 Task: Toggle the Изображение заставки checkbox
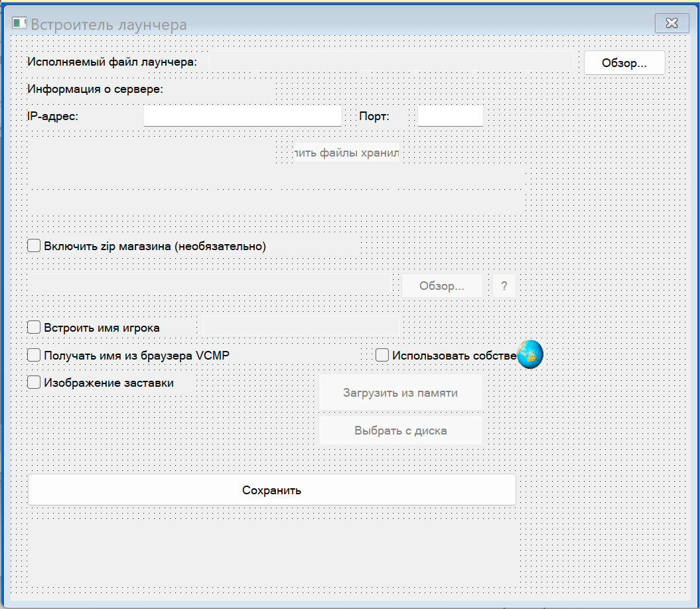33,381
